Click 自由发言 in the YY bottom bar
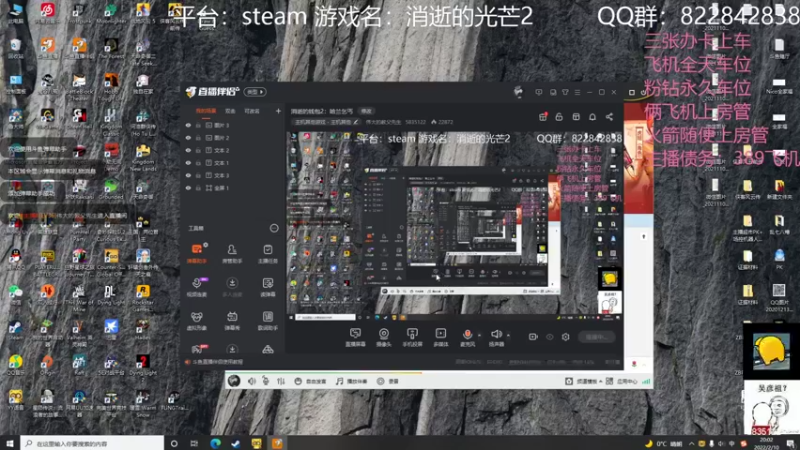 click(311, 381)
